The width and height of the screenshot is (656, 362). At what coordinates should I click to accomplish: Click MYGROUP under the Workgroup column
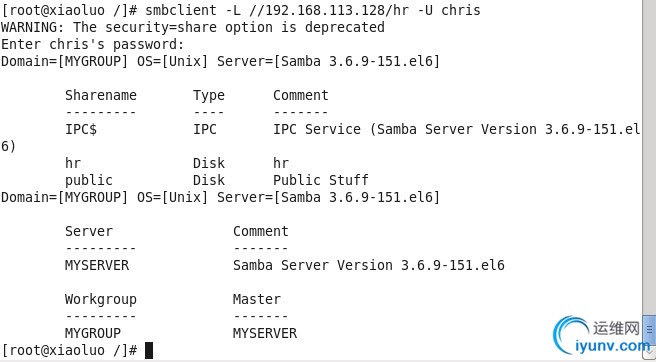click(x=93, y=333)
